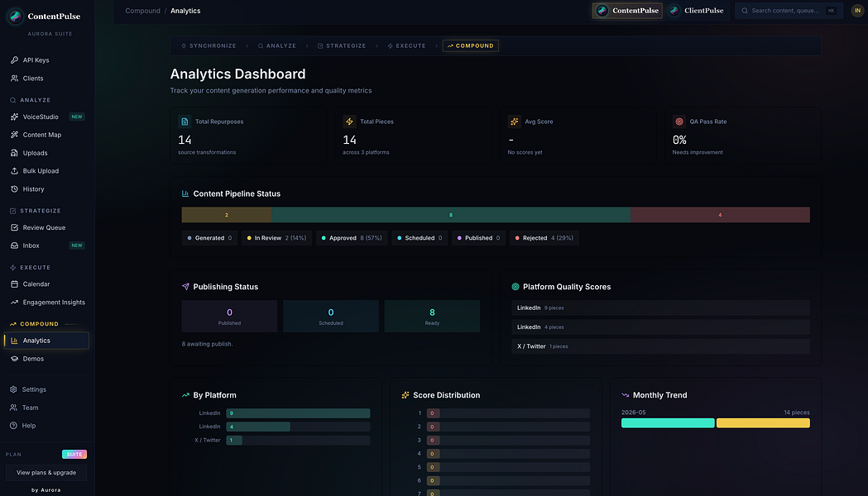Click the Monthly Trend arrow icon
The image size is (868, 496).
click(625, 395)
